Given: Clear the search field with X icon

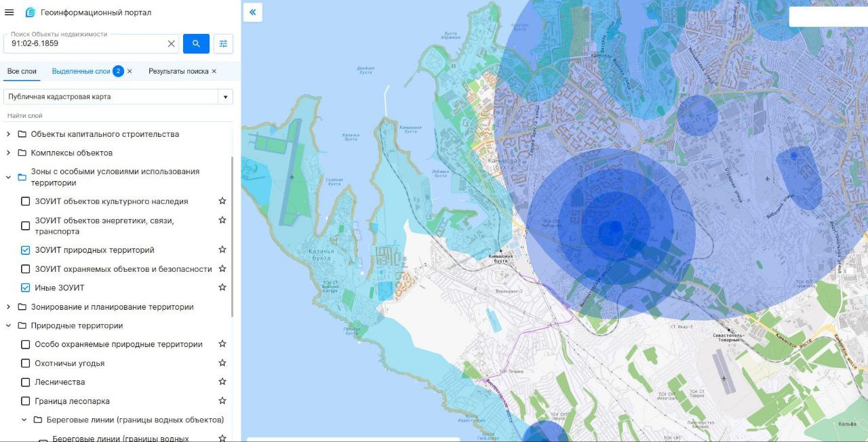Looking at the screenshot, I should [x=171, y=43].
